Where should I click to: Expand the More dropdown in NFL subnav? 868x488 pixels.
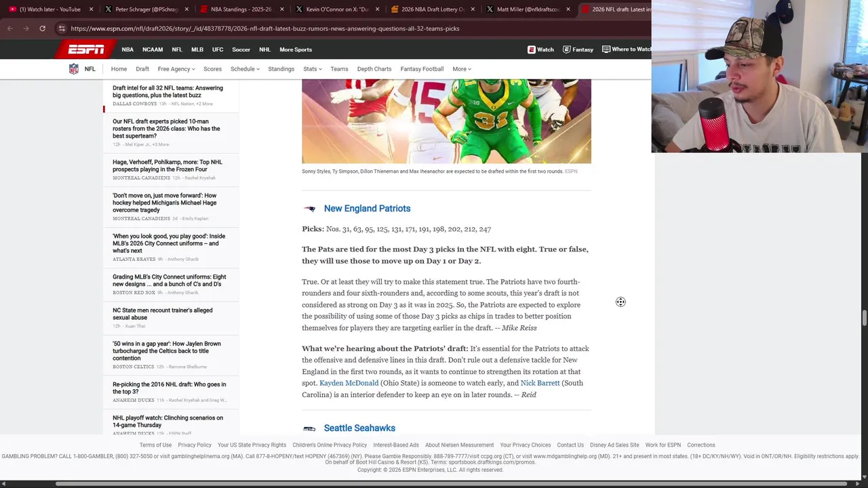point(462,69)
